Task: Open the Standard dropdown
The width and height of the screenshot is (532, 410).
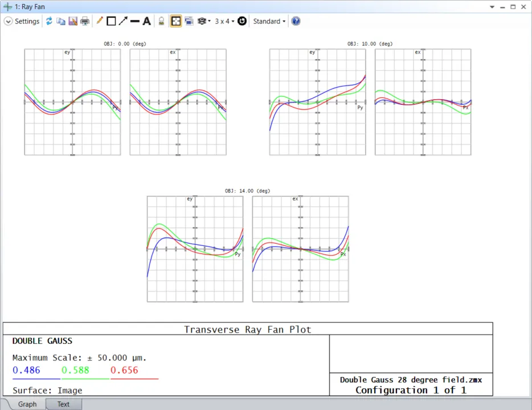Action: pyautogui.click(x=269, y=21)
